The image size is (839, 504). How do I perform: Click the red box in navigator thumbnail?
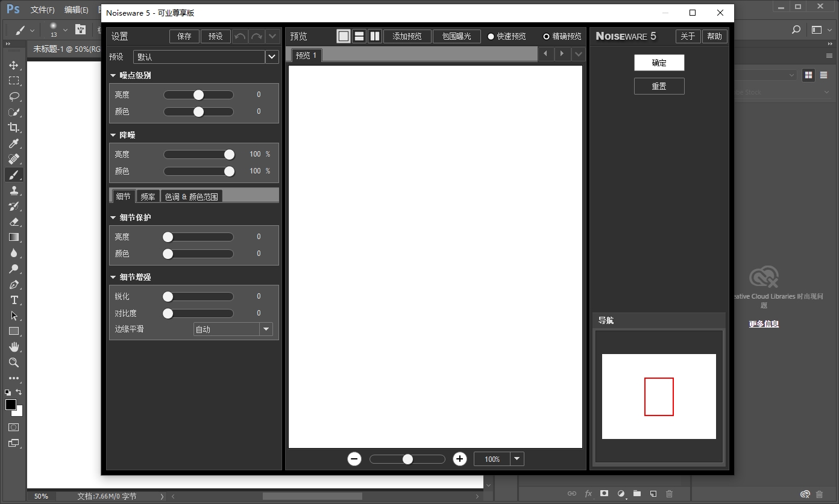tap(659, 397)
